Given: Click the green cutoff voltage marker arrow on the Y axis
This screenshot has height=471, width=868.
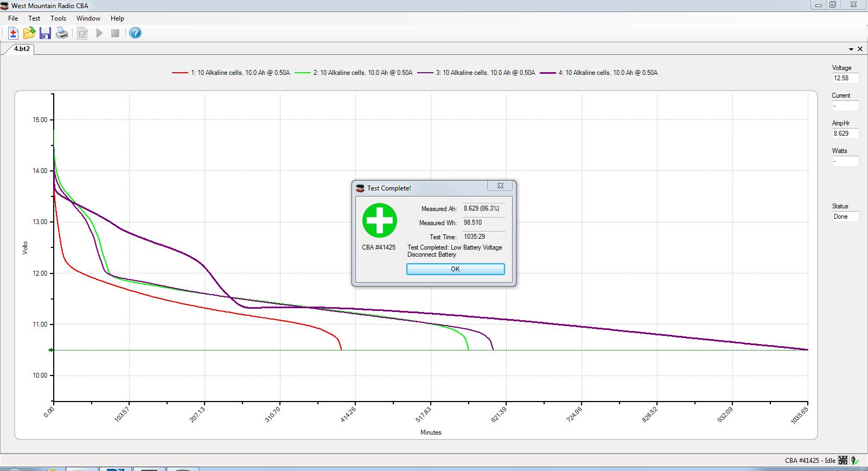Looking at the screenshot, I should pyautogui.click(x=51, y=350).
